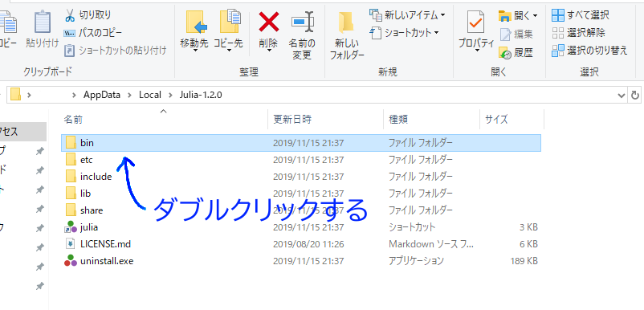Expand the address bar history dropdown
Image resolution: width=644 pixels, height=310 pixels.
tap(622, 96)
